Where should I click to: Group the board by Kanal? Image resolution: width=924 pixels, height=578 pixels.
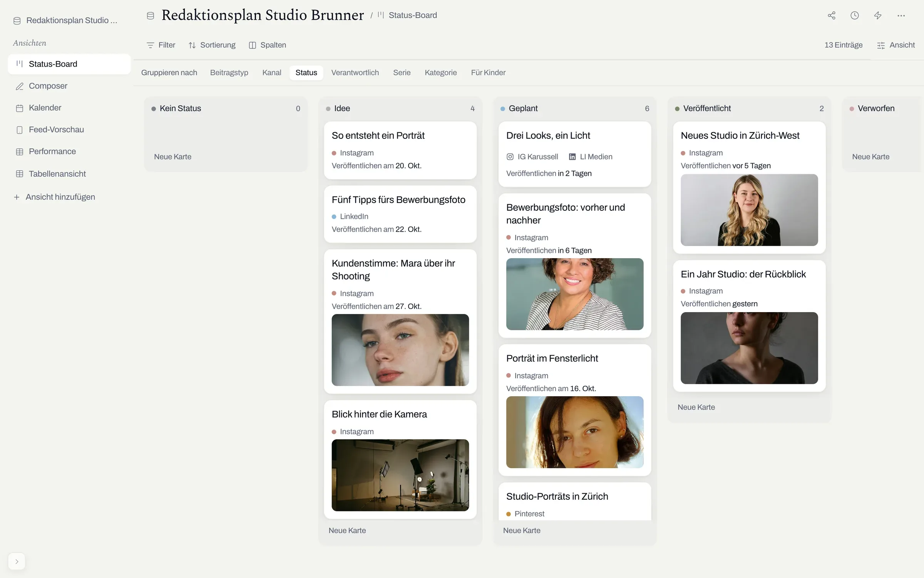tap(272, 72)
